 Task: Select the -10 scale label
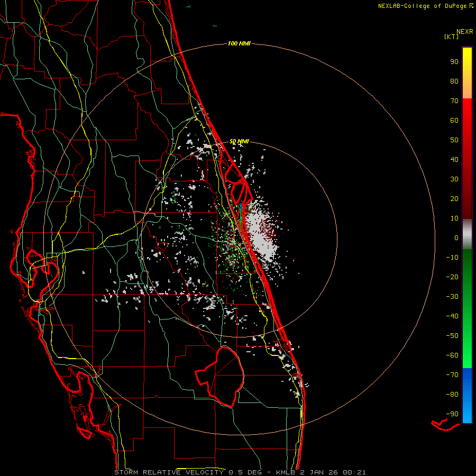pos(452,258)
